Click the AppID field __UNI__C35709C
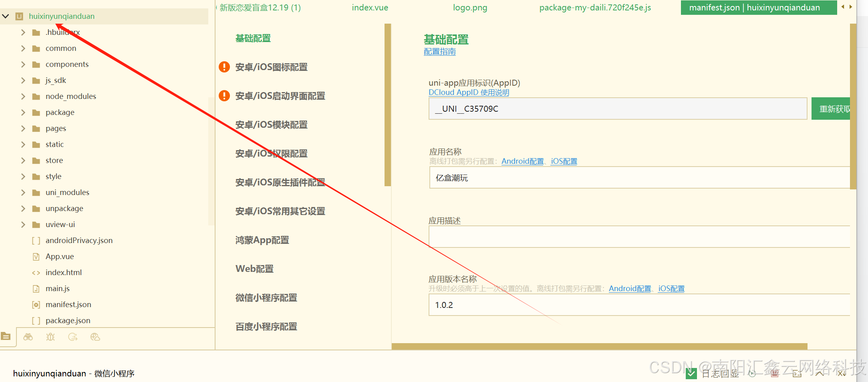The width and height of the screenshot is (868, 382). pos(618,109)
